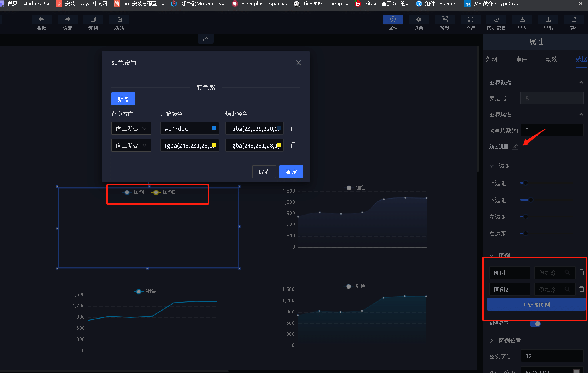Open the second 向上渐变 direction dropdown

pos(131,145)
